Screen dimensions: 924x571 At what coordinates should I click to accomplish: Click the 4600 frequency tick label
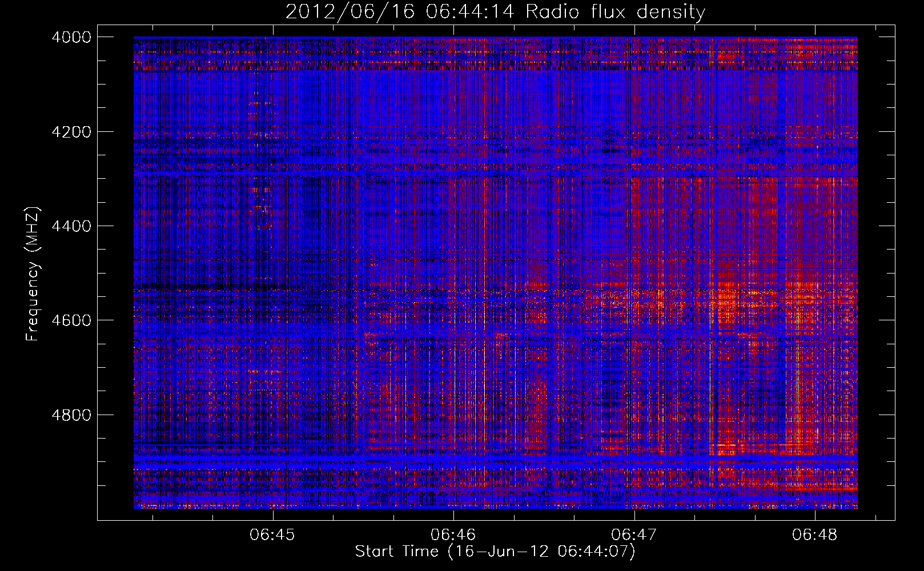coord(71,320)
